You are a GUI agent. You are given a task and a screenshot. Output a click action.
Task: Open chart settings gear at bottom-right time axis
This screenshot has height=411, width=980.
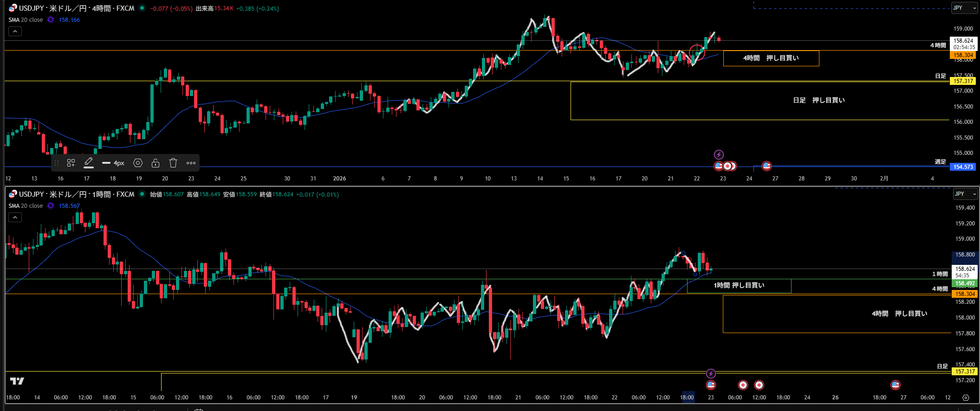point(966,398)
